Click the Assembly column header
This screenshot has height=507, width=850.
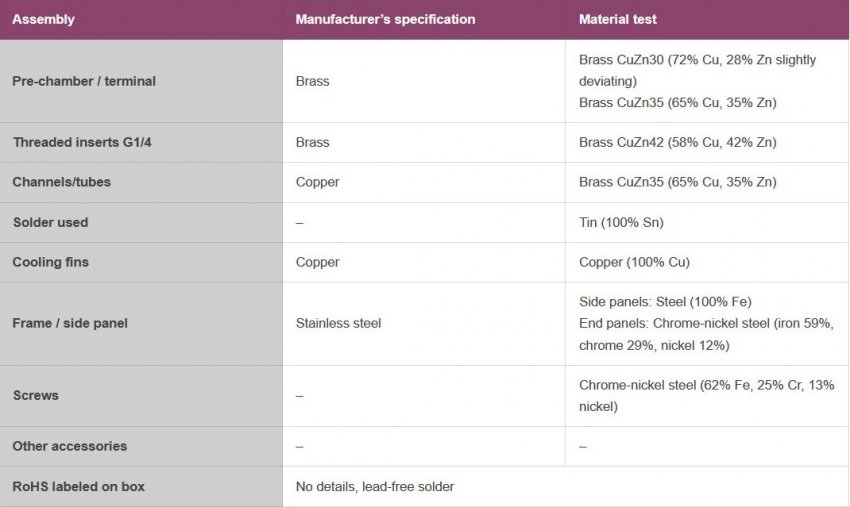[43, 19]
